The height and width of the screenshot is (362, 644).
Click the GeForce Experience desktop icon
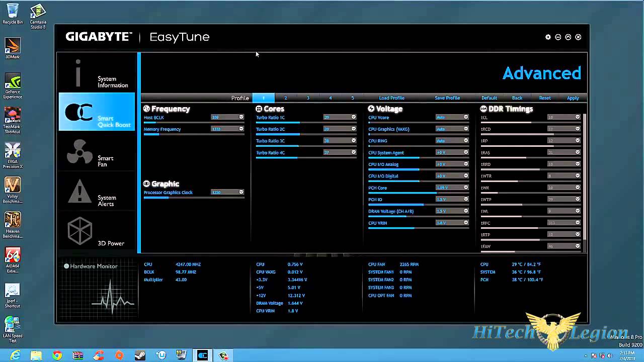tap(13, 86)
